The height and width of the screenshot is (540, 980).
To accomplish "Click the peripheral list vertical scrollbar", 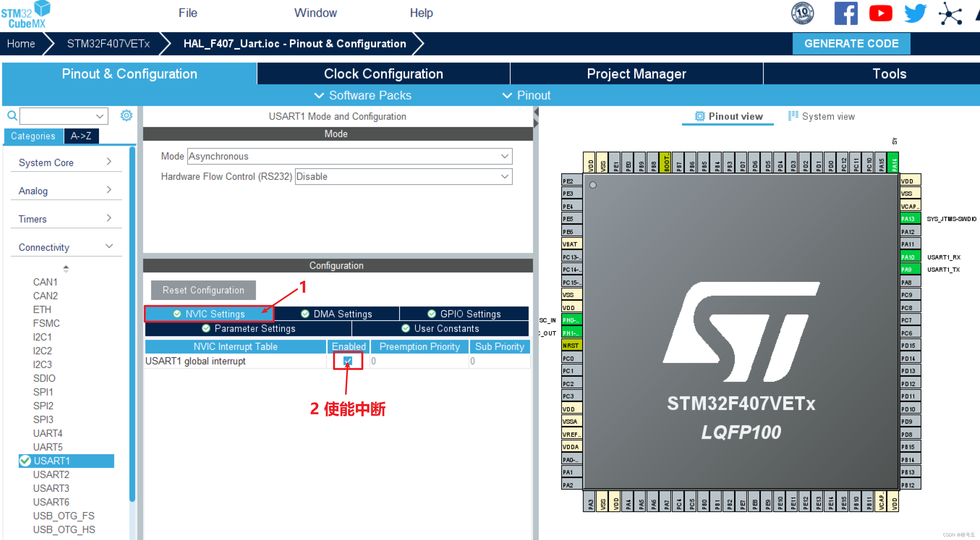I will (132, 324).
